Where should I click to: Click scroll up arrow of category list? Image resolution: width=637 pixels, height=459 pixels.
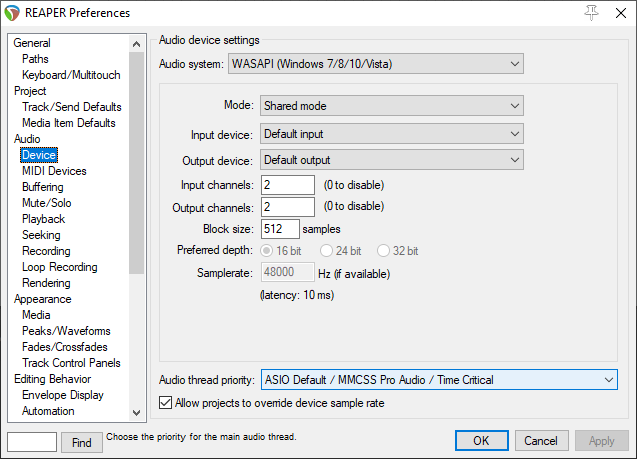(x=136, y=44)
